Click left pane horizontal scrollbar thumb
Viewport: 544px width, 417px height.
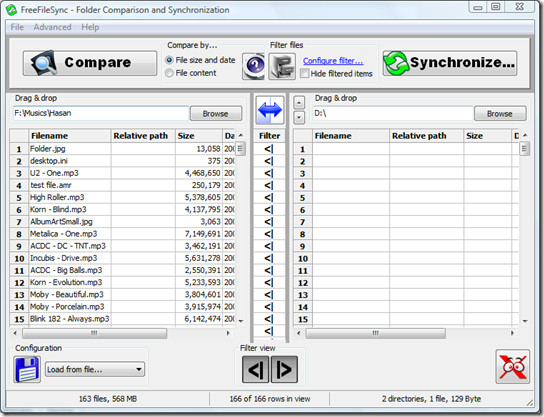pos(94,333)
